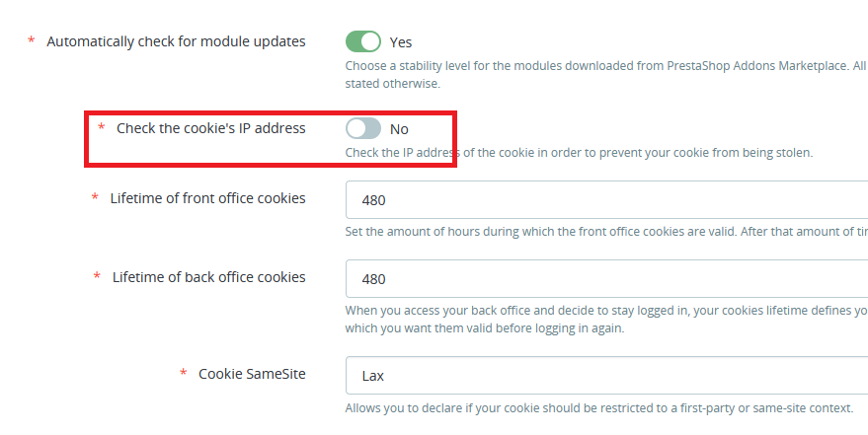The width and height of the screenshot is (868, 435).
Task: Click the asterisk next to front office cookies
Action: [95, 196]
